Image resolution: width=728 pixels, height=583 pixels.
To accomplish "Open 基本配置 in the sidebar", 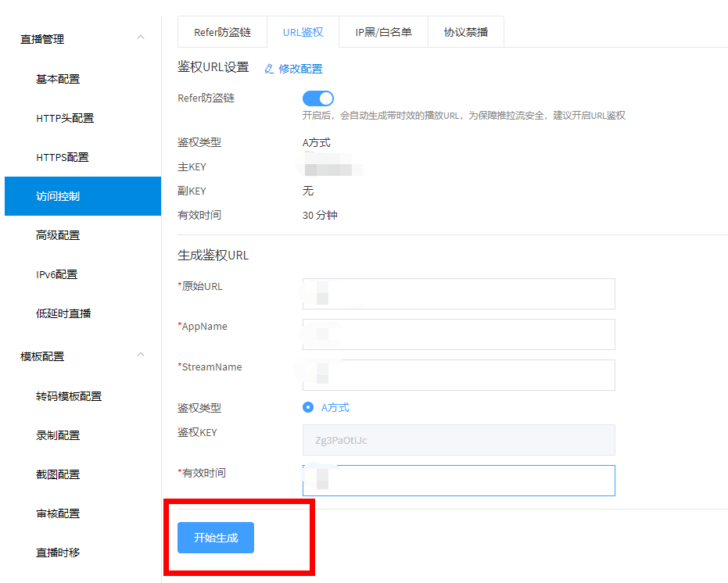I will pos(58,79).
